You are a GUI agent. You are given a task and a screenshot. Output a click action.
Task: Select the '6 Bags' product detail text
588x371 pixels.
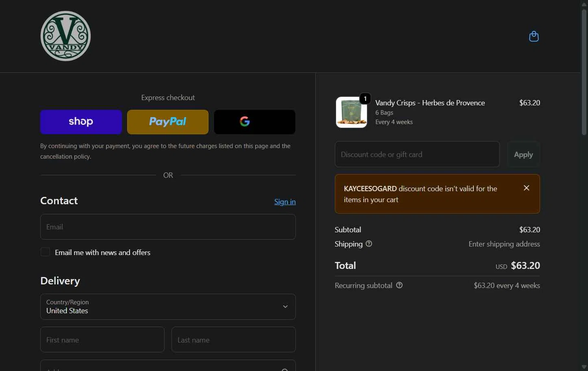pos(384,113)
